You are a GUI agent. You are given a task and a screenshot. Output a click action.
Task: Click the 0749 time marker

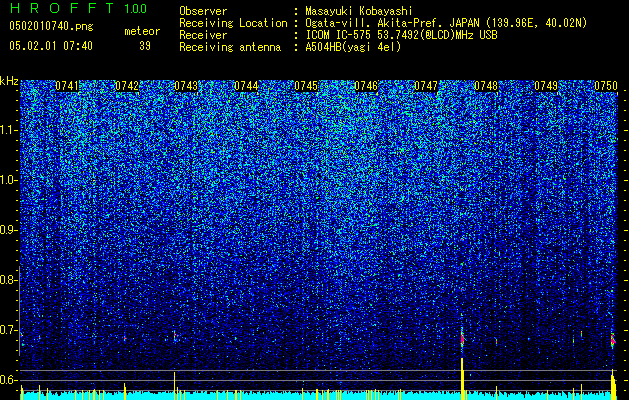point(546,86)
